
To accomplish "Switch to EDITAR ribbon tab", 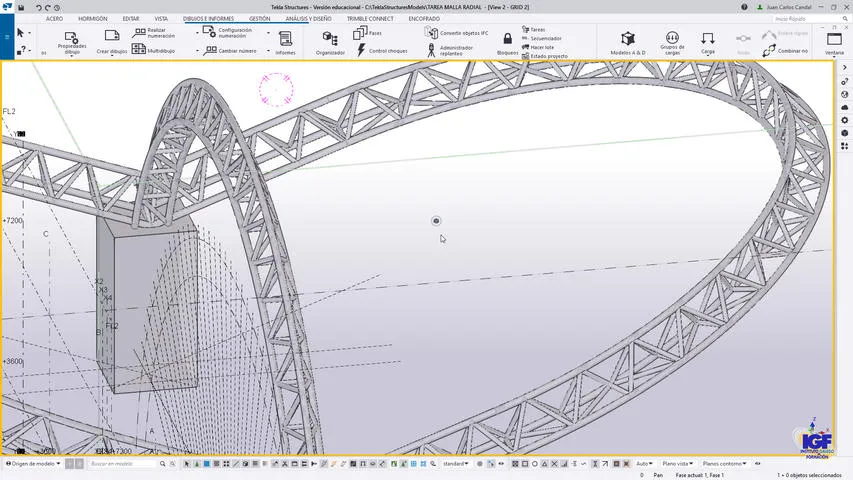I will (131, 19).
